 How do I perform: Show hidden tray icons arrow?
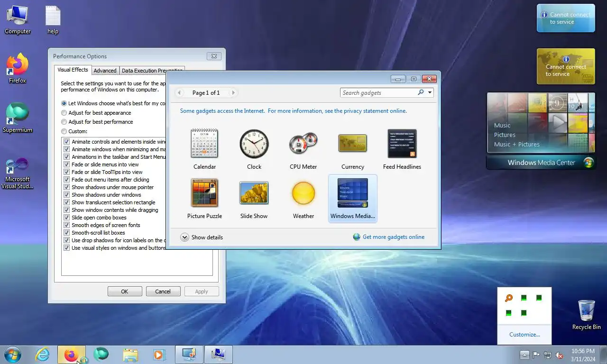(524, 355)
